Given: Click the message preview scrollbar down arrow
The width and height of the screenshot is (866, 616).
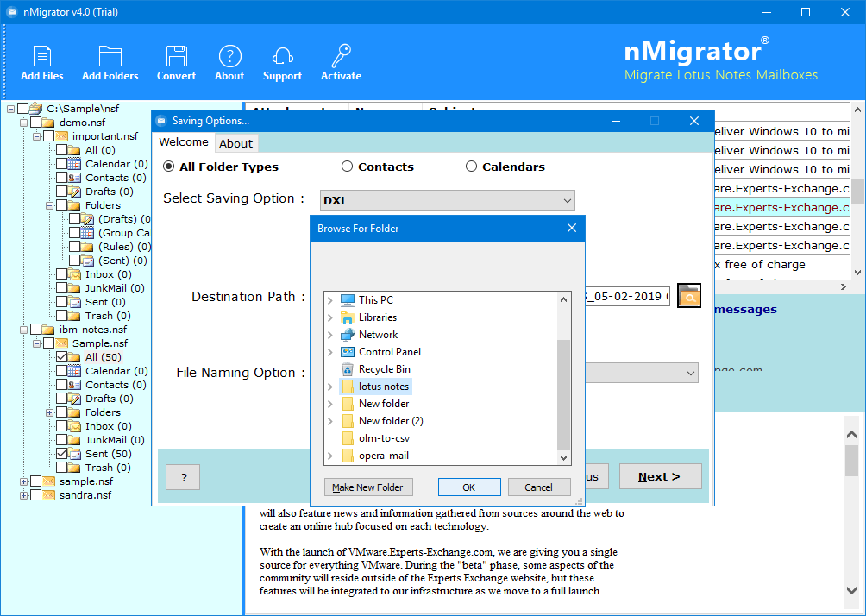Looking at the screenshot, I should point(851,591).
